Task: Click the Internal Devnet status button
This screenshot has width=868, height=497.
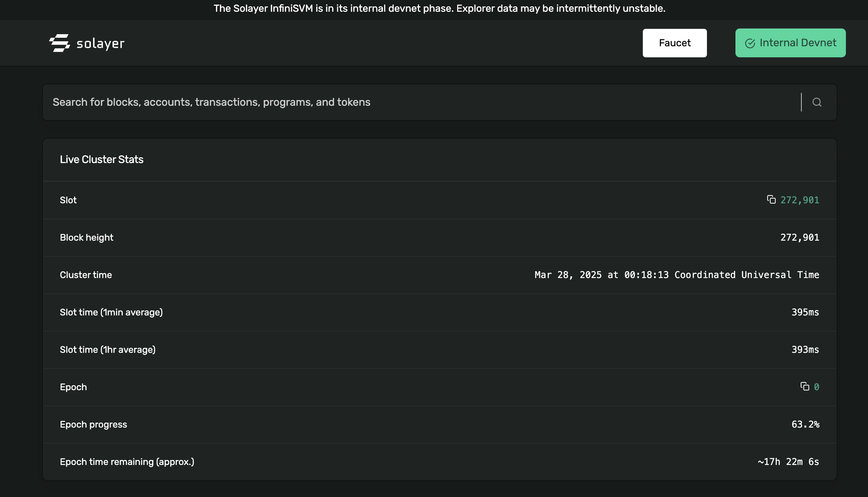Action: click(x=790, y=43)
